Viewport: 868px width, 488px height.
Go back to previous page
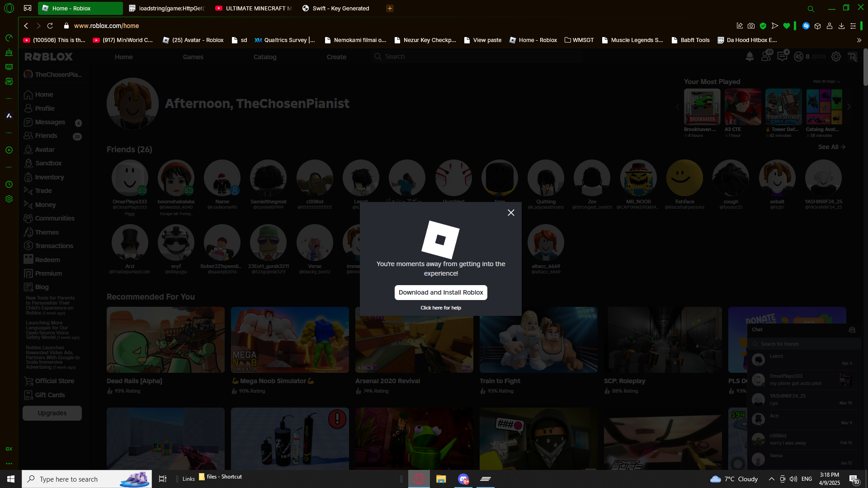click(26, 26)
